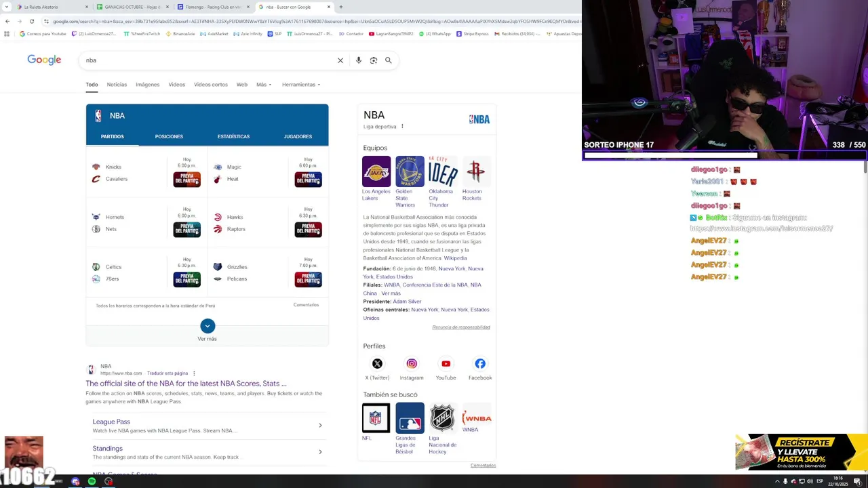This screenshot has height=488, width=868.
Task: Click the browser address bar URL
Action: 315,21
